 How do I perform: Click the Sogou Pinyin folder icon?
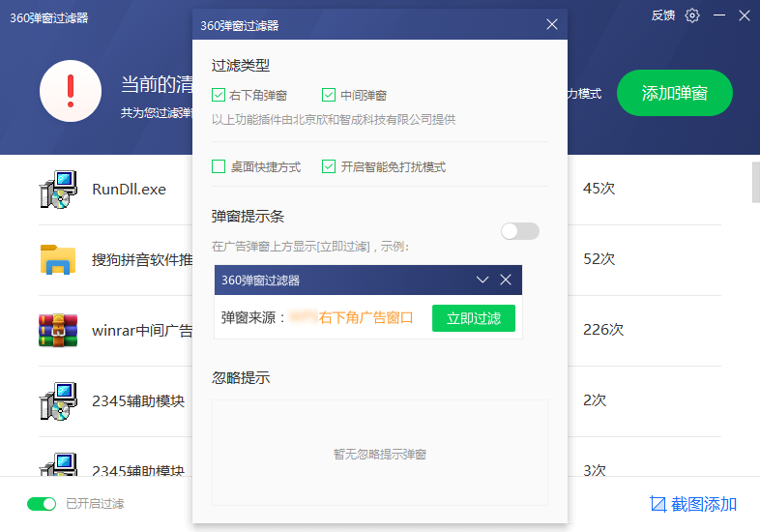click(57, 259)
